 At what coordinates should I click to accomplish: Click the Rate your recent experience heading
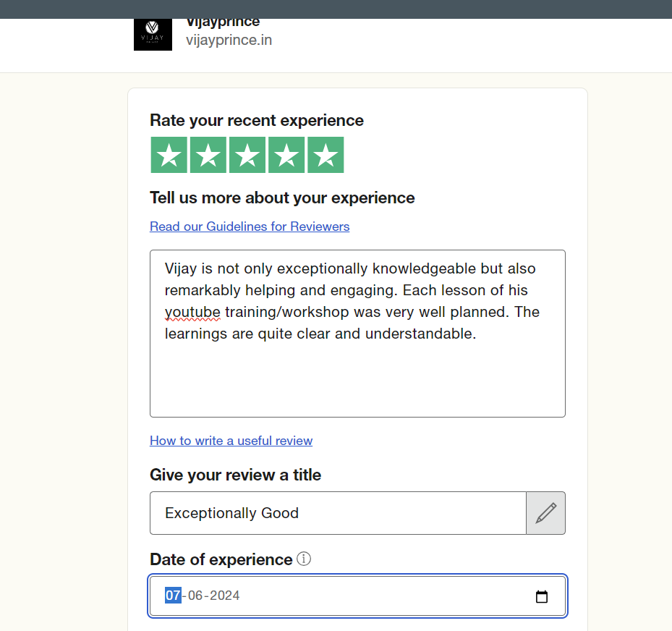point(257,120)
